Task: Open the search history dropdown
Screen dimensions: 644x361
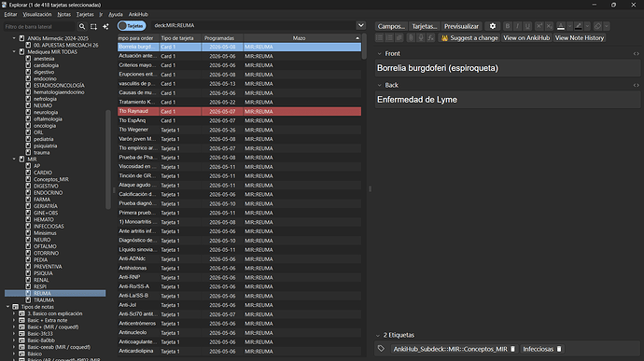Action: (360, 25)
